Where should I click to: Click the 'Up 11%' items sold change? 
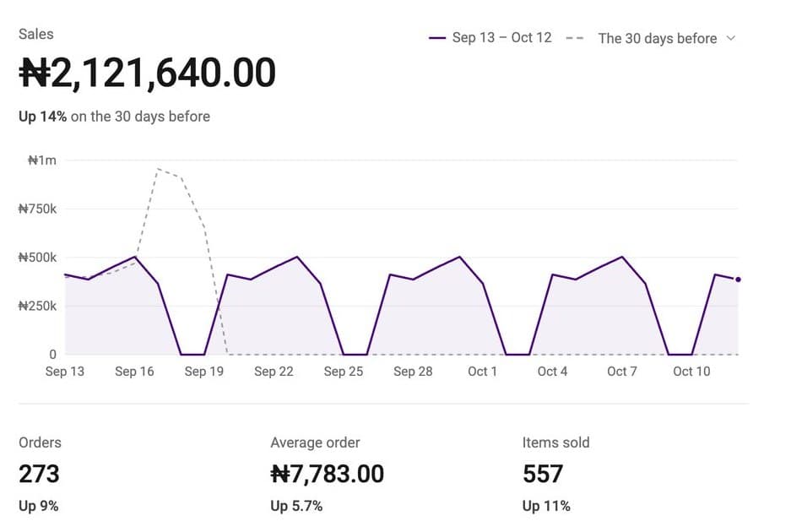[x=546, y=506]
